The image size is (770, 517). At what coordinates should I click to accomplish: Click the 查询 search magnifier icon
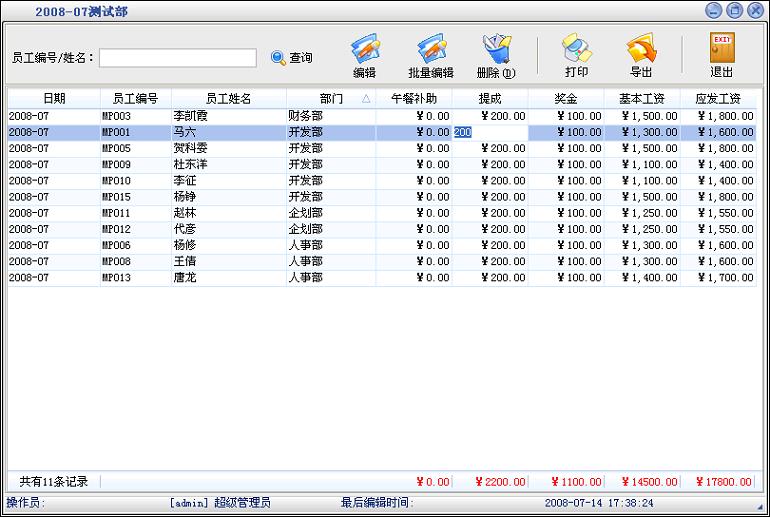coord(279,58)
